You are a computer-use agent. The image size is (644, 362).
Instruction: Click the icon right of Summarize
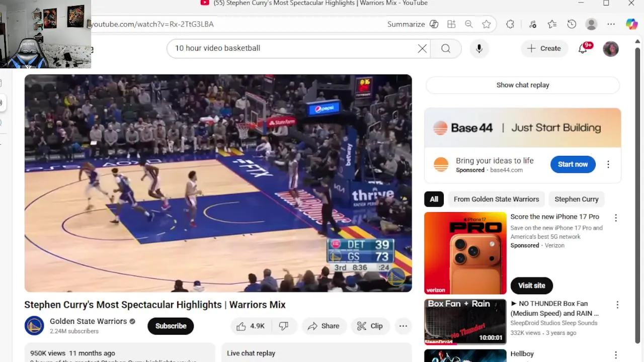pyautogui.click(x=434, y=24)
